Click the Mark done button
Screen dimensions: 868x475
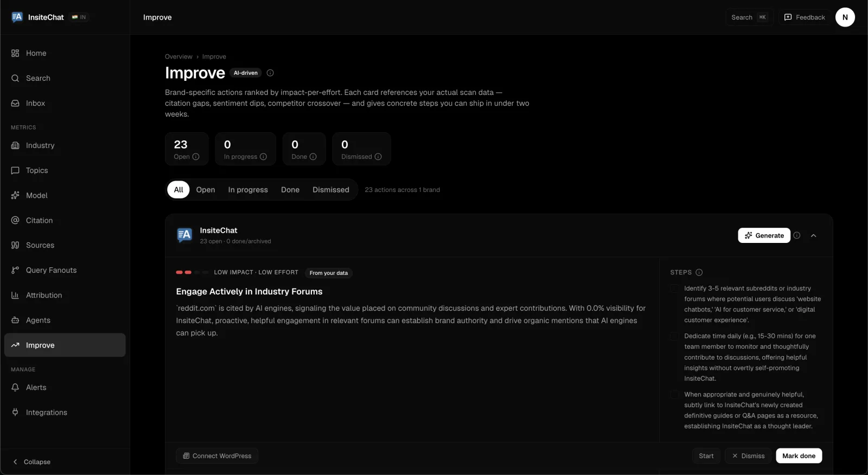799,456
